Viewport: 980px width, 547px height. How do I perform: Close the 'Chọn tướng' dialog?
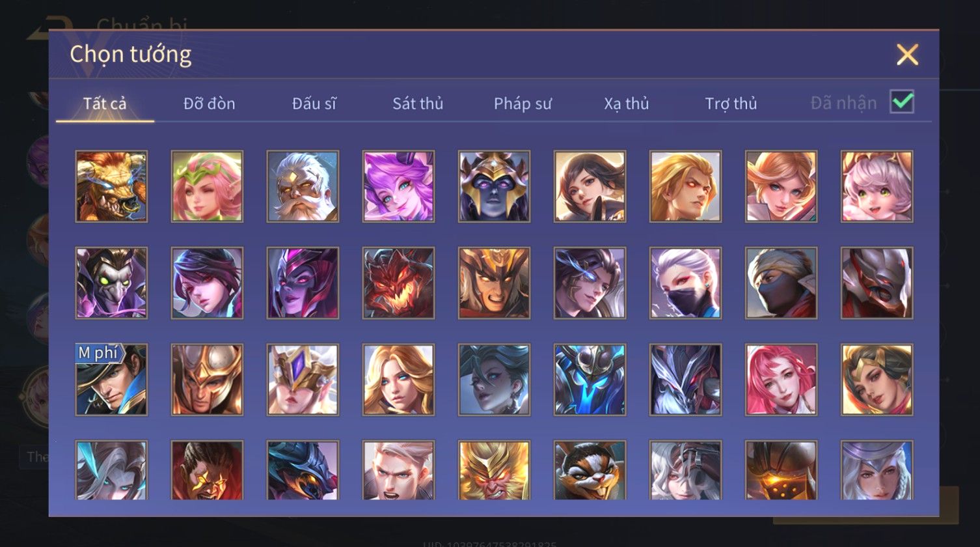[907, 55]
